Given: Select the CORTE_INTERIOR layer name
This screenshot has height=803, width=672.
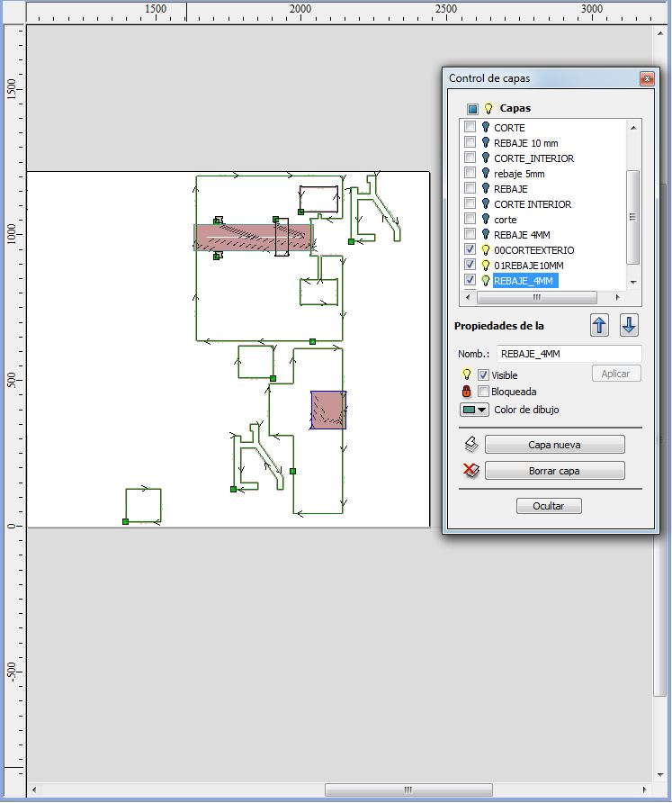Looking at the screenshot, I should click(x=533, y=158).
